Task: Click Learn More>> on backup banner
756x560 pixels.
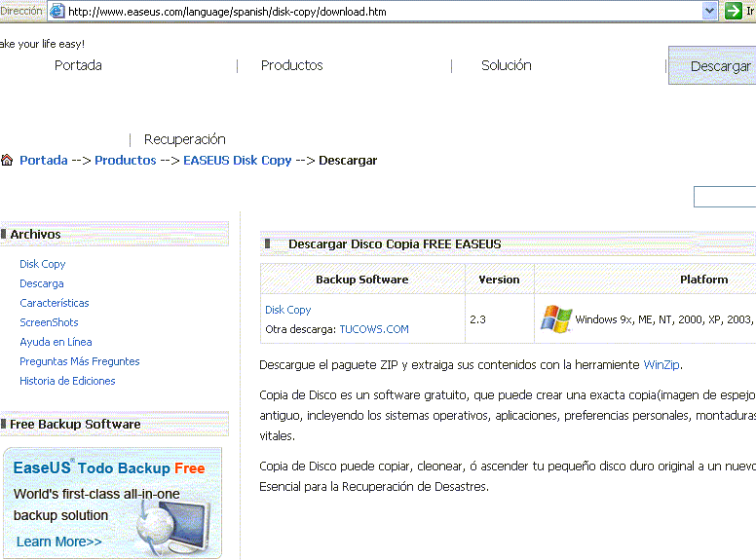Action: (58, 541)
